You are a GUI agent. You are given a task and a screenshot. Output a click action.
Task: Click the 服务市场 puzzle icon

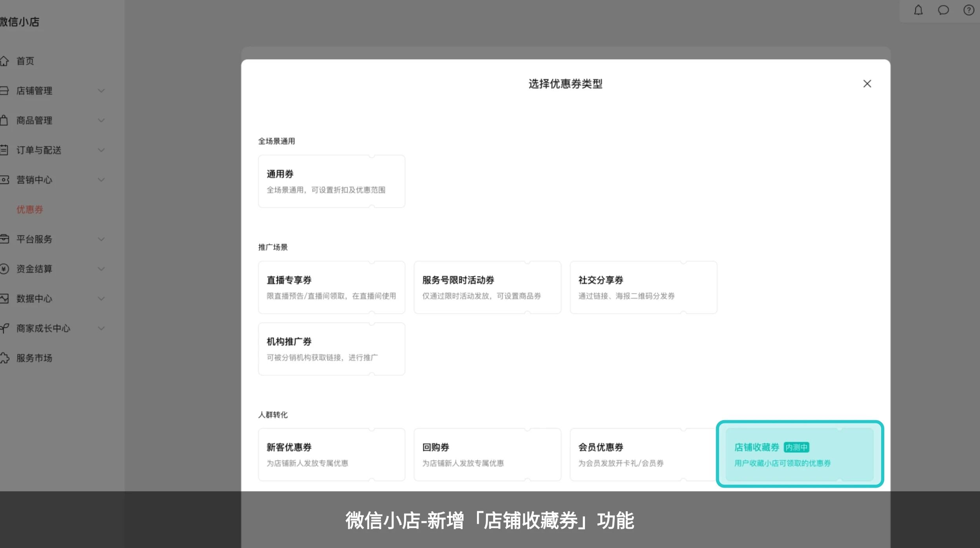pos(4,358)
